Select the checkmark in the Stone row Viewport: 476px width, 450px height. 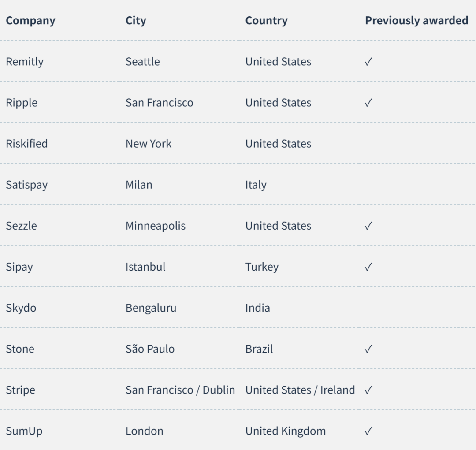point(368,349)
